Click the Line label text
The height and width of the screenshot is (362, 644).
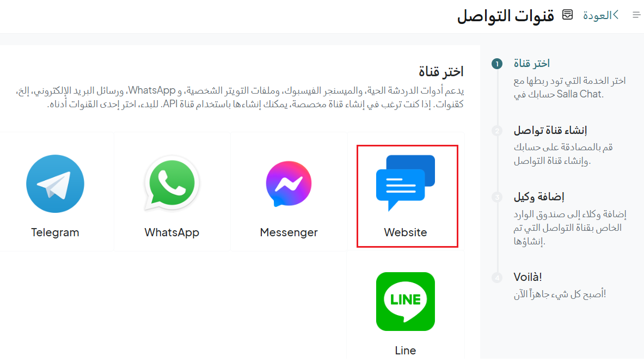point(406,351)
